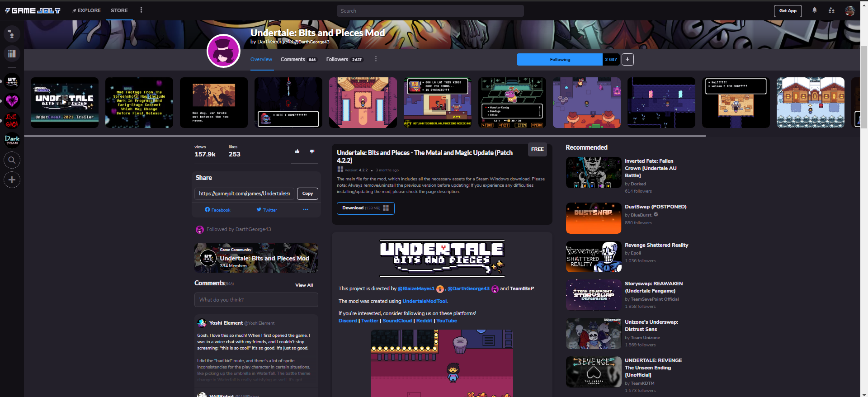Click the share URL text field

pos(245,194)
